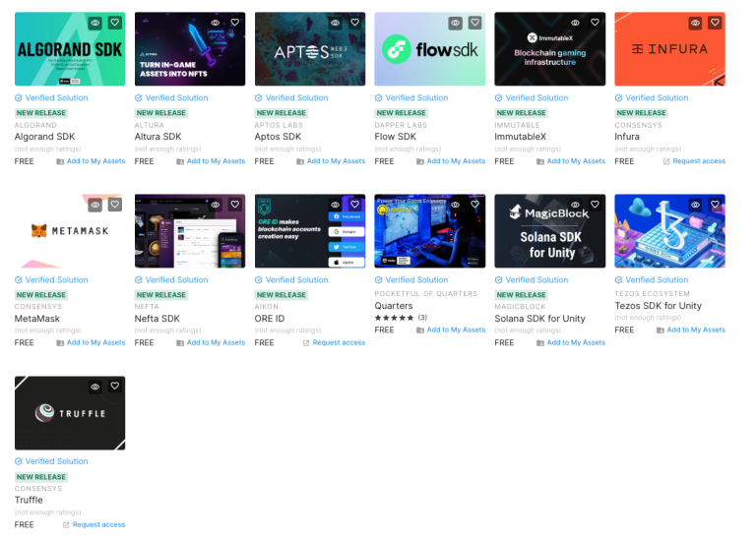The image size is (756, 541).
Task: Click Quarters five-star rating
Action: (395, 318)
